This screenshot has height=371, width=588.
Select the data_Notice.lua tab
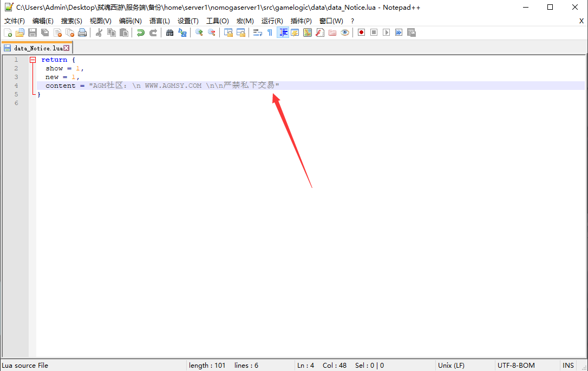[x=37, y=48]
